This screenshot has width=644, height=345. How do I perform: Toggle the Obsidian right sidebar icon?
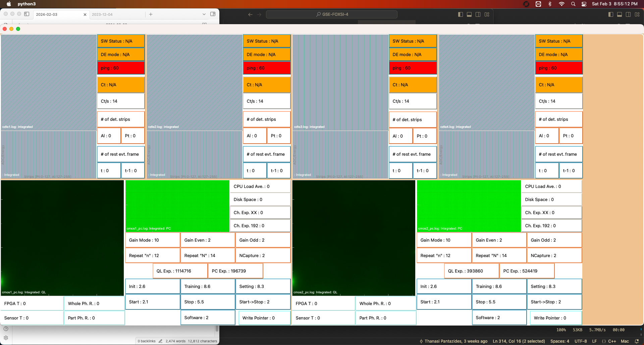(213, 14)
